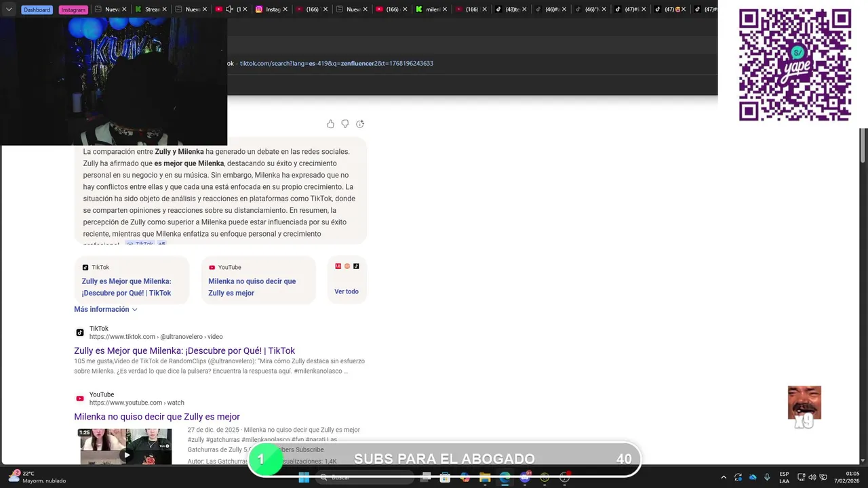The image size is (868, 488).
Task: Click the TikTok favicon in search result
Action: (80, 332)
